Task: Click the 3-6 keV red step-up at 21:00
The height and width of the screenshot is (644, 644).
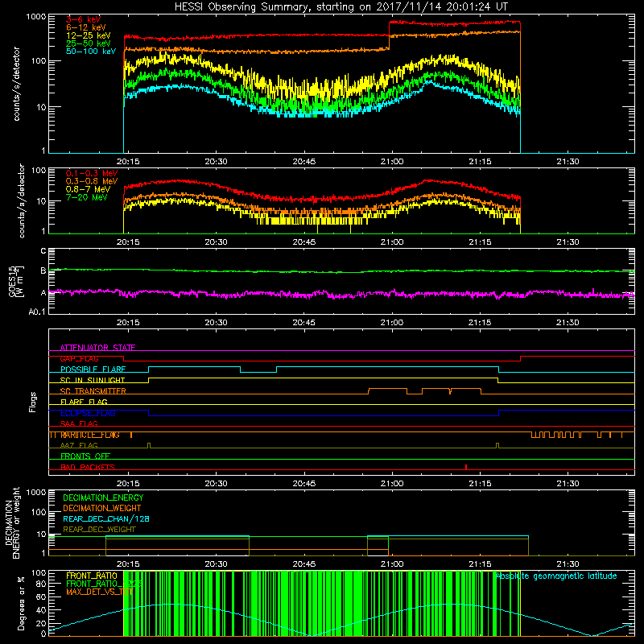Action: [389, 28]
